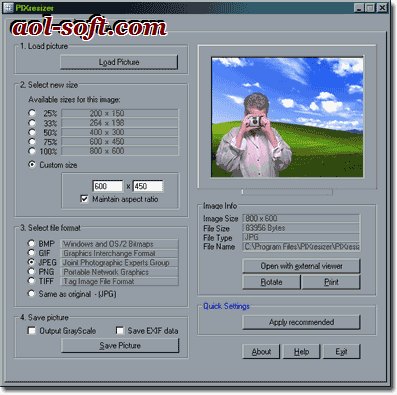The width and height of the screenshot is (397, 395).
Task: Open the About dialog
Action: (261, 352)
